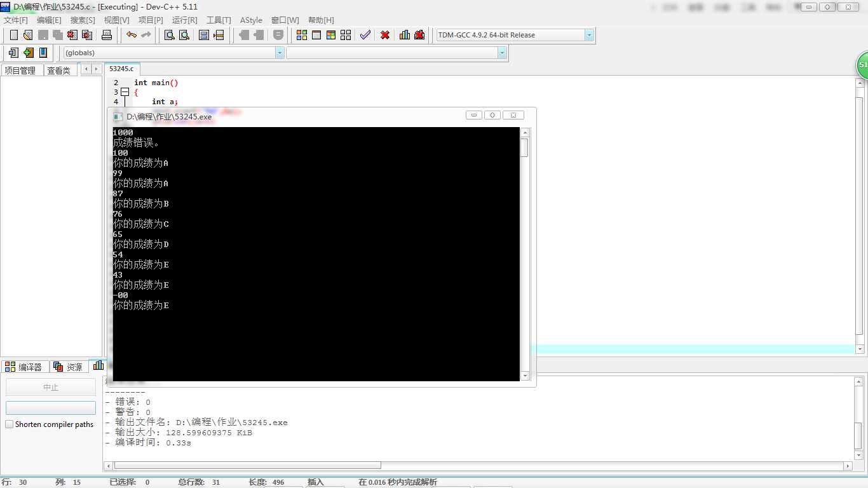Click the Save All toolbar icon
The image size is (868, 488).
click(58, 35)
